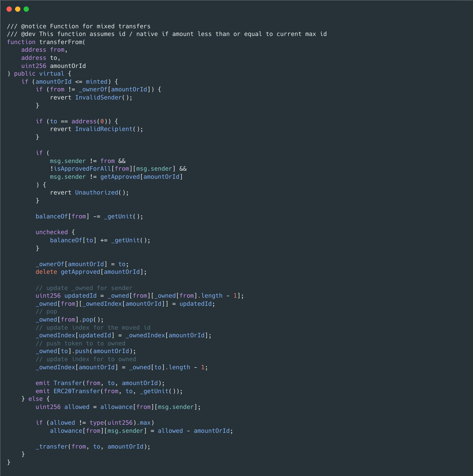
Task: Click Unauthorized in the revert statement
Action: 97,193
